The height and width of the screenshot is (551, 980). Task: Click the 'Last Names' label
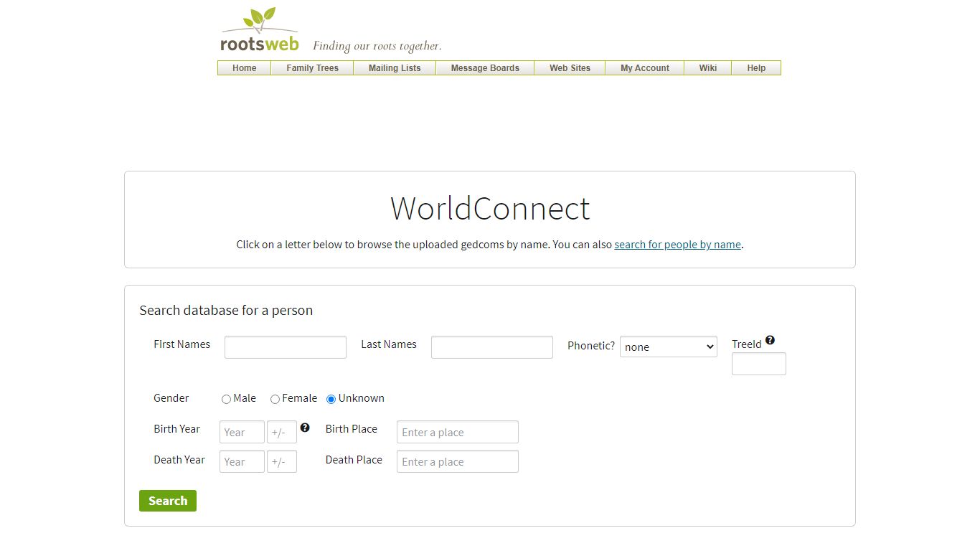pyautogui.click(x=389, y=344)
